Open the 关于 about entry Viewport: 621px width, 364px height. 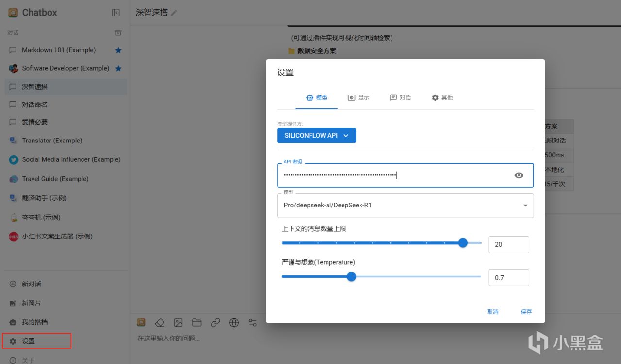click(x=65, y=360)
